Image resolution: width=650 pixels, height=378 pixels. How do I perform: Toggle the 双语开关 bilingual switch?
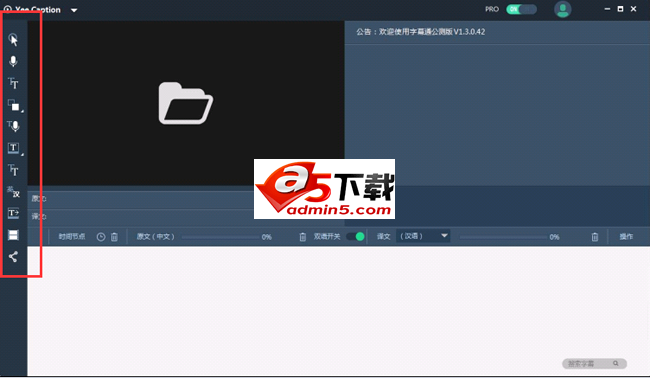tap(356, 236)
